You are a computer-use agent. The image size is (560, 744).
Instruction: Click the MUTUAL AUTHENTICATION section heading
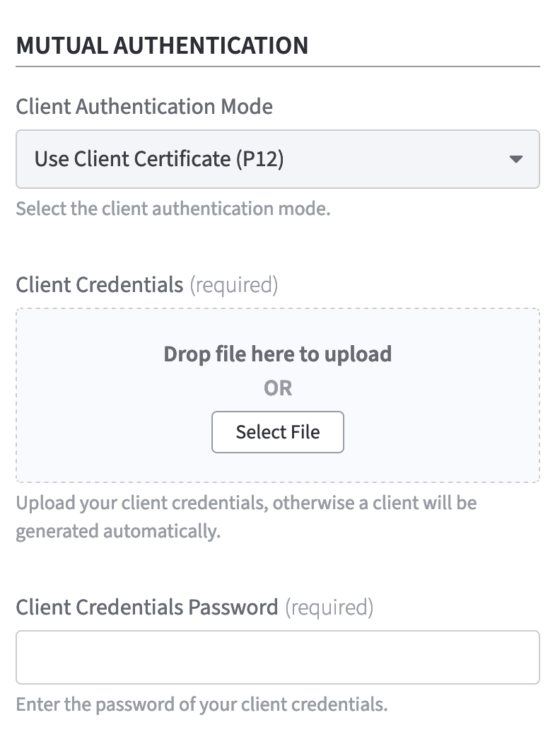tap(162, 45)
